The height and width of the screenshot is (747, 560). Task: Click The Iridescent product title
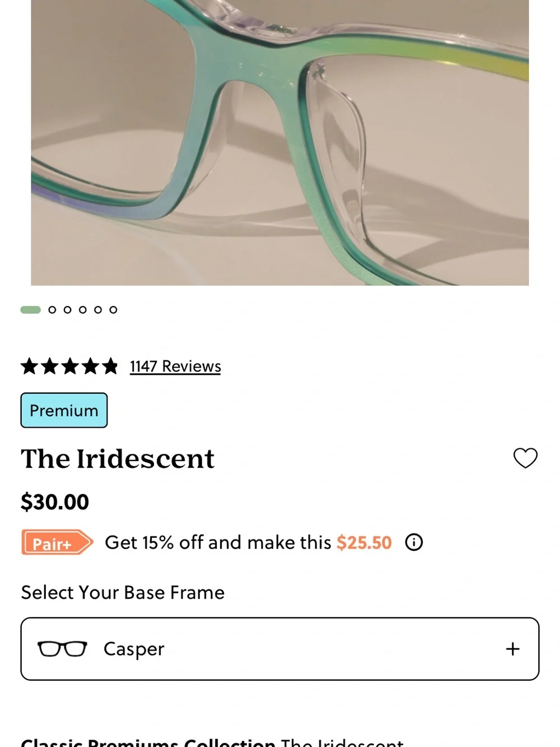click(118, 458)
